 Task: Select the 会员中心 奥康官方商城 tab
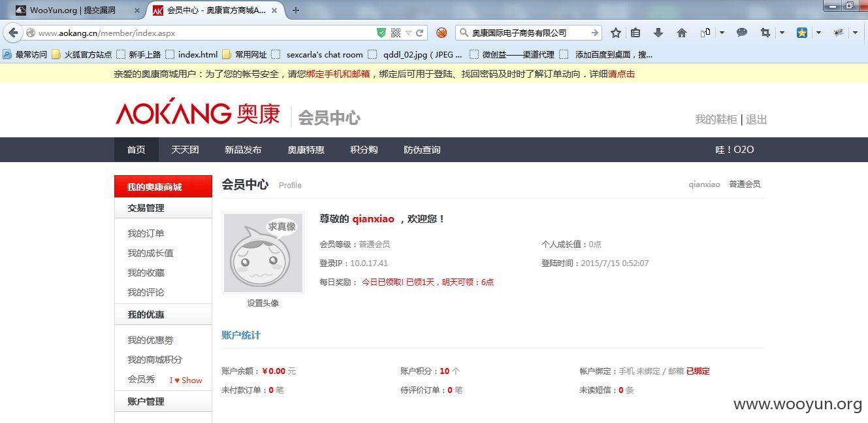[x=214, y=10]
